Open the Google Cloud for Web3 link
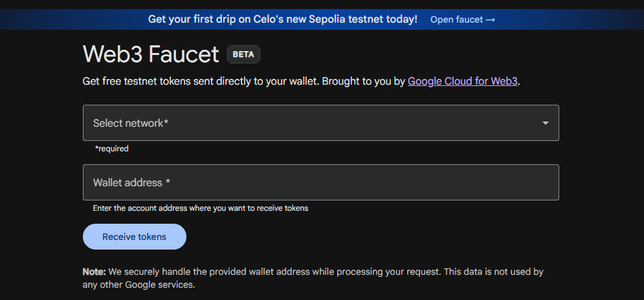Viewport: 644px width, 300px height. point(463,82)
